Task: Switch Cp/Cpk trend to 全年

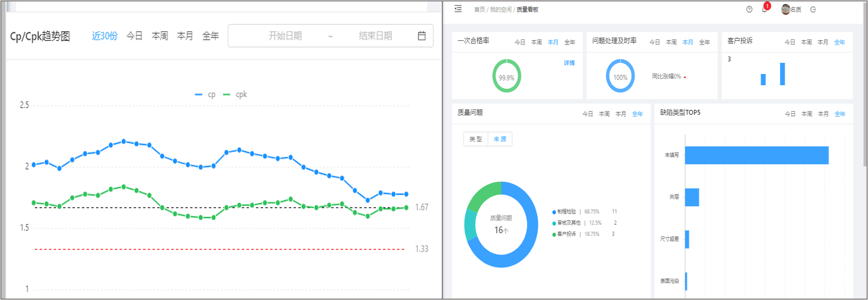Action: tap(210, 36)
